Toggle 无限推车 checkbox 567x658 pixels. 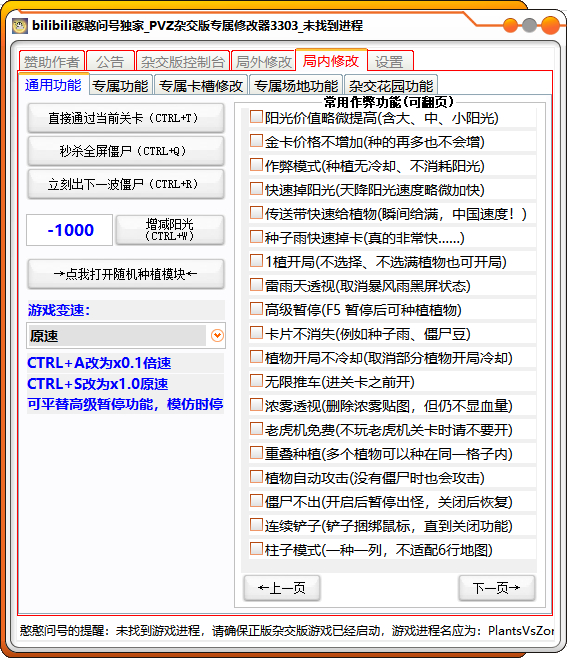click(x=256, y=381)
